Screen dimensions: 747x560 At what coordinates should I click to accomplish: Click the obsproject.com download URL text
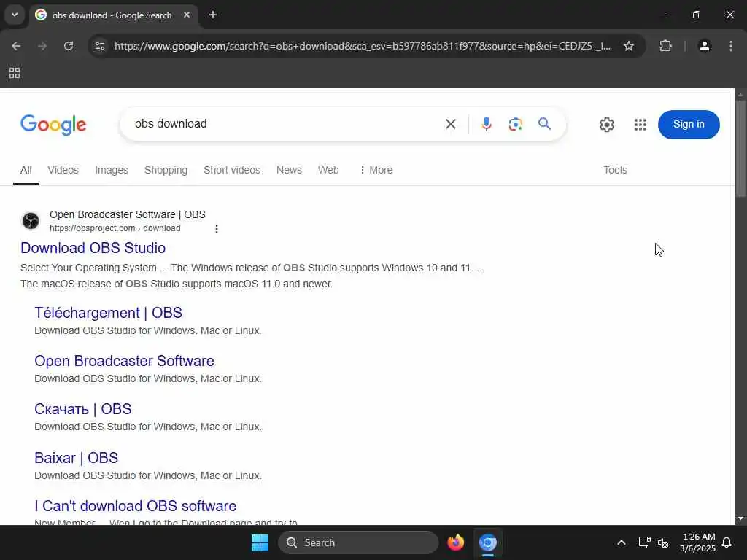point(115,228)
